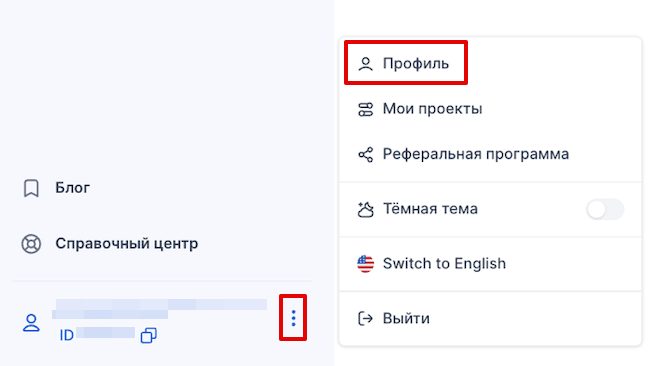Select Профиль in the account menu

(x=406, y=63)
